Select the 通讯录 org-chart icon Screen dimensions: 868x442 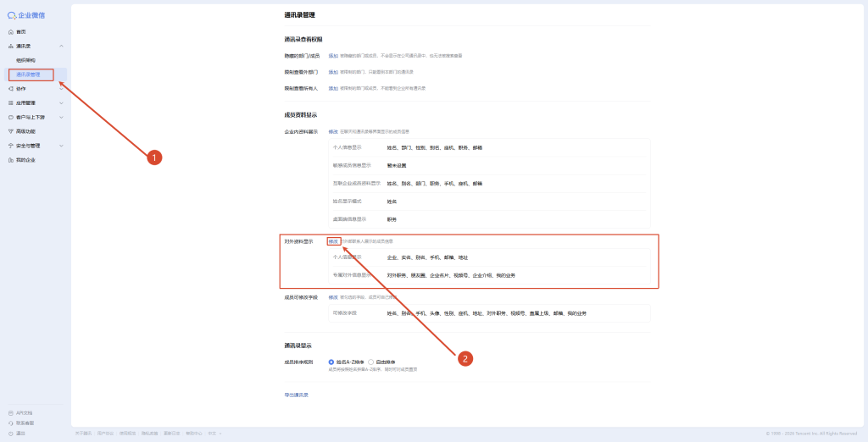pyautogui.click(x=11, y=46)
